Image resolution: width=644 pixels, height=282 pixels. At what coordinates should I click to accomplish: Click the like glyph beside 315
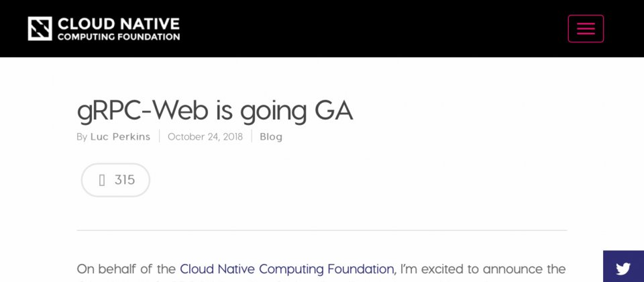pos(102,180)
